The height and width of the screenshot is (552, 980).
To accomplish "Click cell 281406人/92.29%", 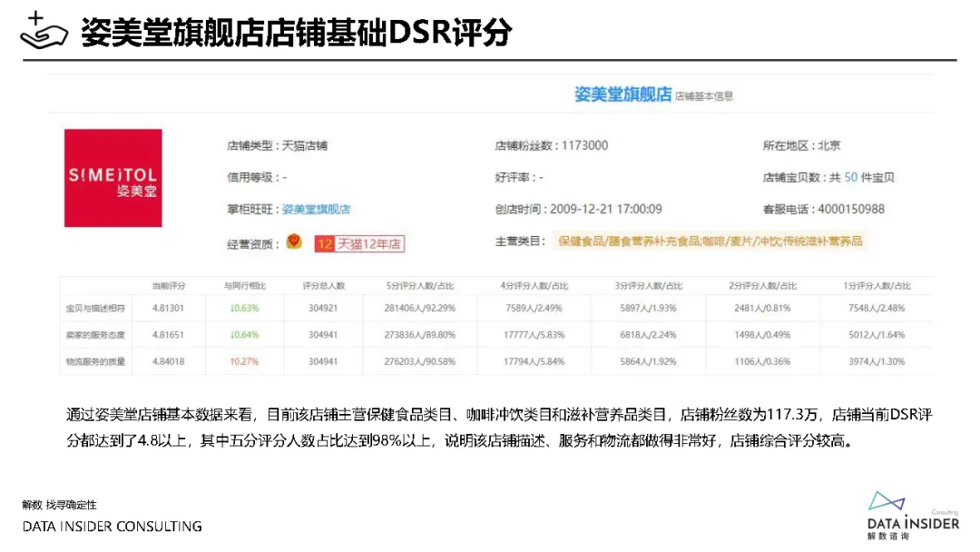I will tap(420, 308).
